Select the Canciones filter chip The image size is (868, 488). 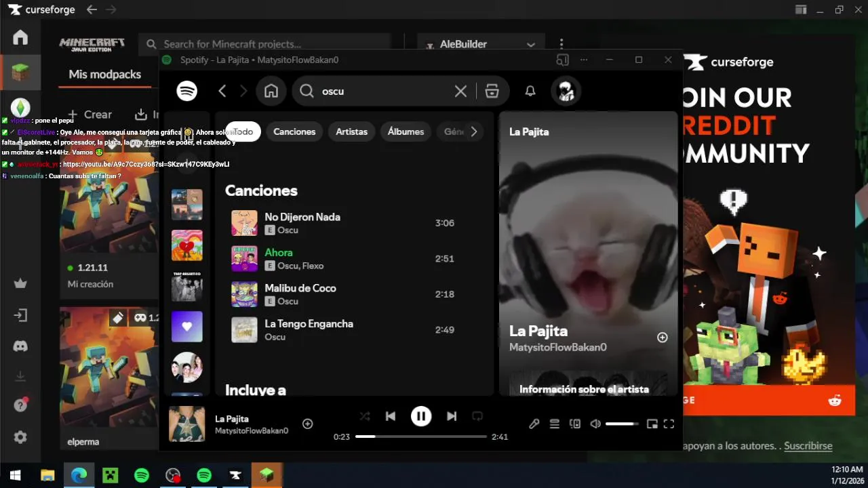294,131
